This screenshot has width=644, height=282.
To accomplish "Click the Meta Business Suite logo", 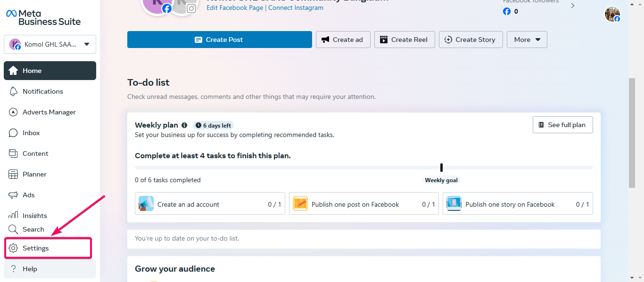I will coord(43,17).
